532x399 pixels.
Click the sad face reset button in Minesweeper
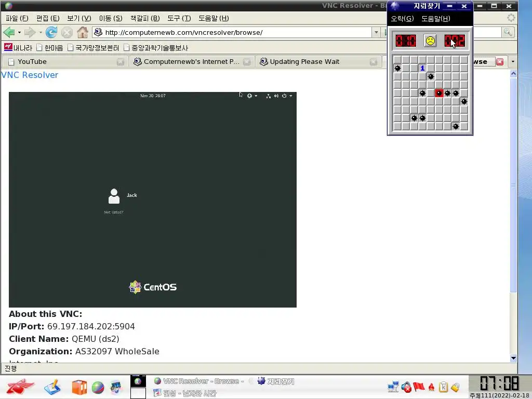click(x=430, y=41)
